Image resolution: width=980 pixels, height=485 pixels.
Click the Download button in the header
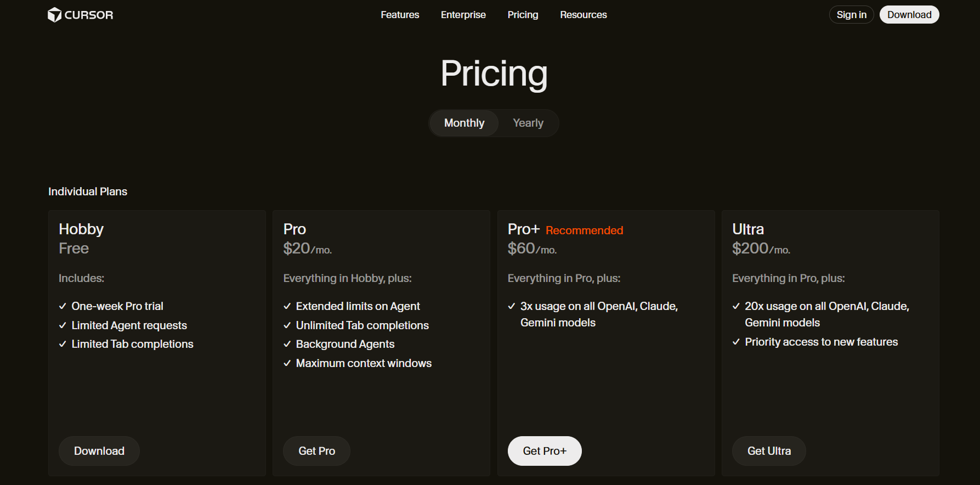(909, 14)
